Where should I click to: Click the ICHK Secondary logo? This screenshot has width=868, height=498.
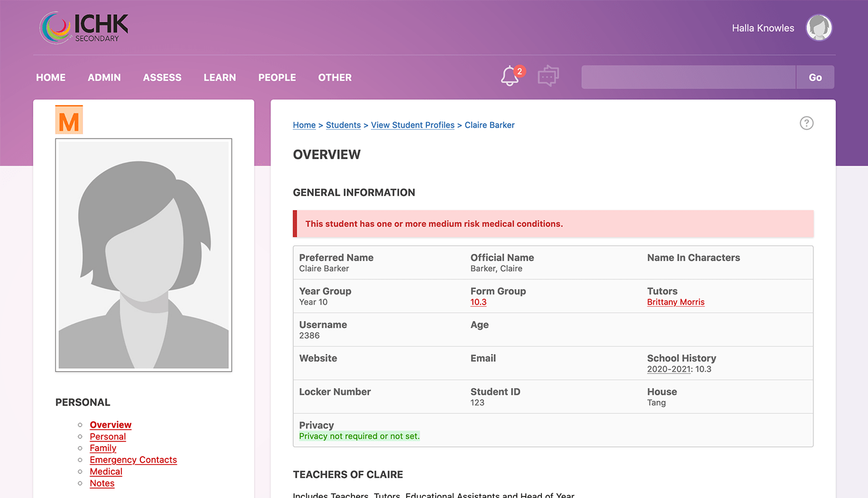tap(83, 27)
